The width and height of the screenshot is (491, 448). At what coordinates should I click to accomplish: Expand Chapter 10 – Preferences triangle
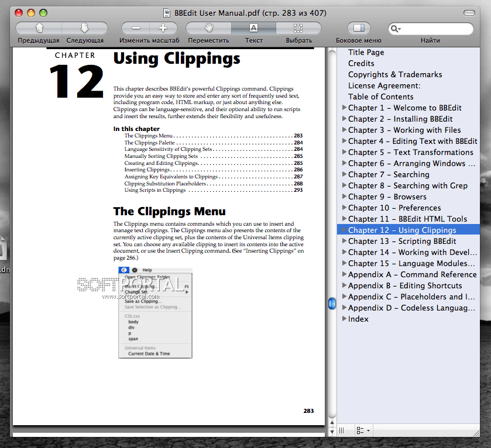(344, 208)
